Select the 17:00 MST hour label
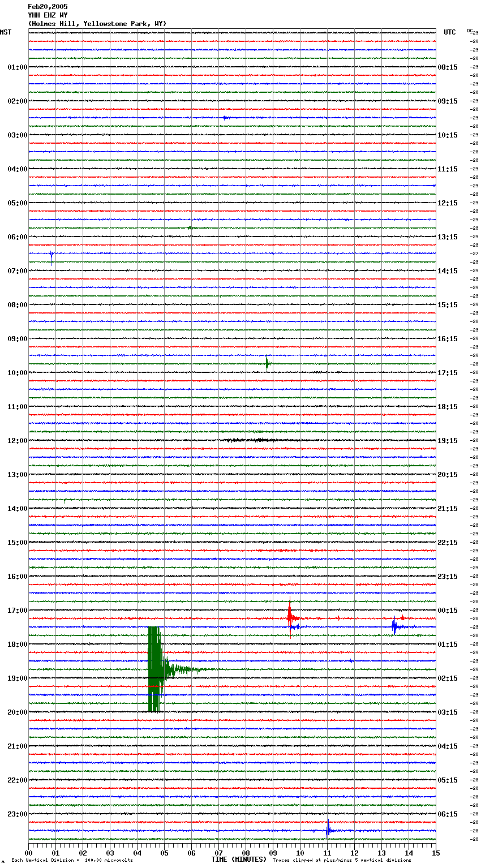Screen dimensions: 481x868 [17, 611]
